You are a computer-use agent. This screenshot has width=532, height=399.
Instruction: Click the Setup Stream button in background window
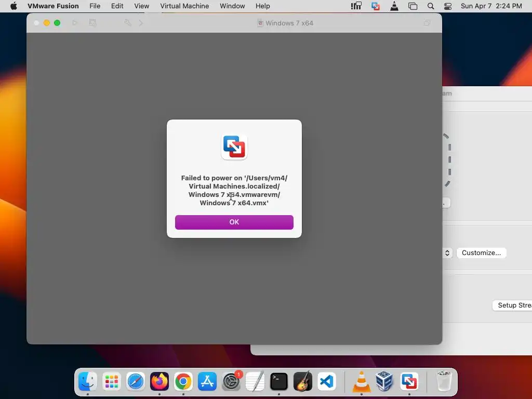point(512,305)
